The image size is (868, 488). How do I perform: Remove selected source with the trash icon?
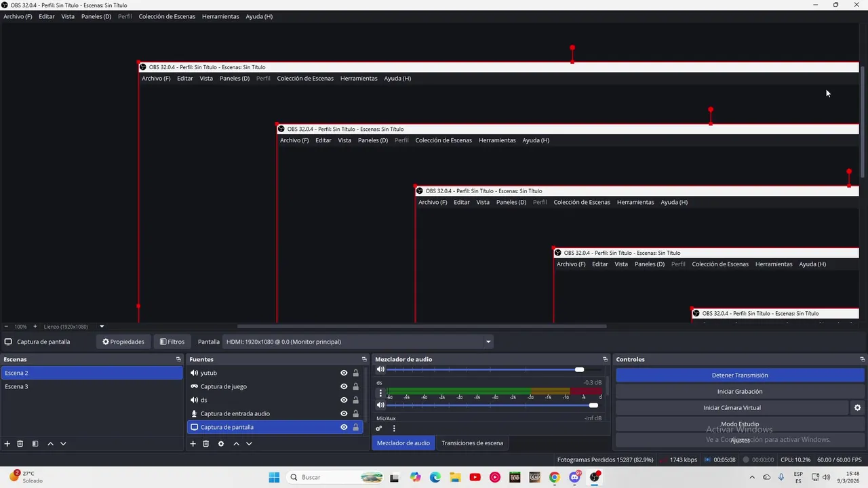coord(205,443)
